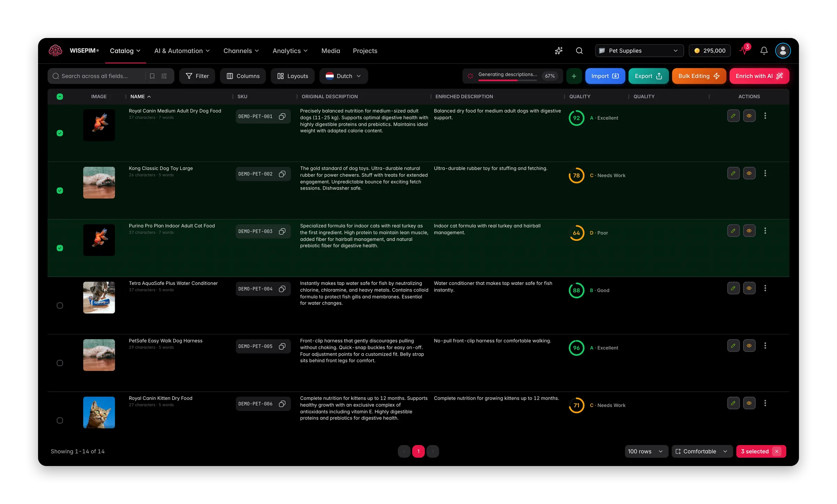The height and width of the screenshot is (504, 837).
Task: Copy SKU DEMO-PET-001
Action: [x=282, y=116]
